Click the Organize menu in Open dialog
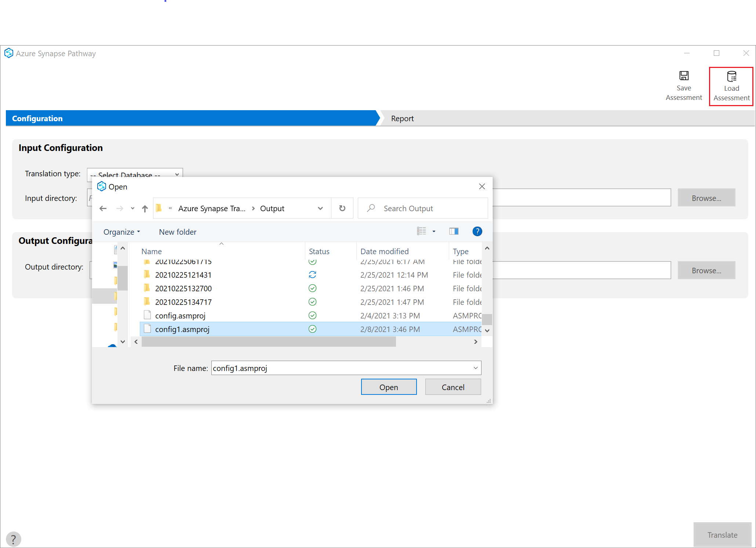756x548 pixels. click(x=121, y=231)
